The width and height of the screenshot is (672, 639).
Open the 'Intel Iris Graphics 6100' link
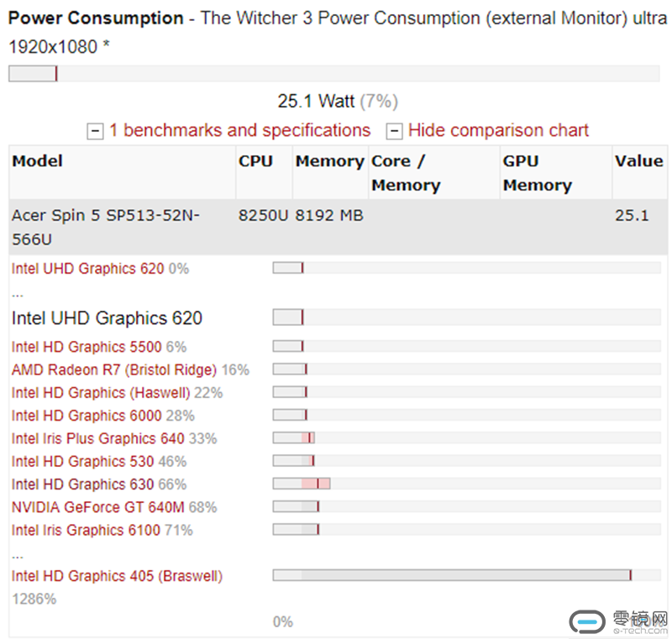(86, 530)
